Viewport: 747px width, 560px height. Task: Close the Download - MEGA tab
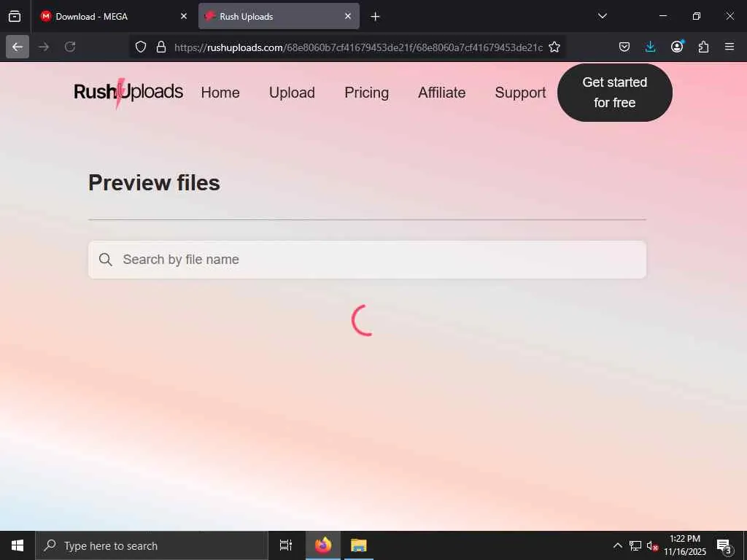point(184,16)
